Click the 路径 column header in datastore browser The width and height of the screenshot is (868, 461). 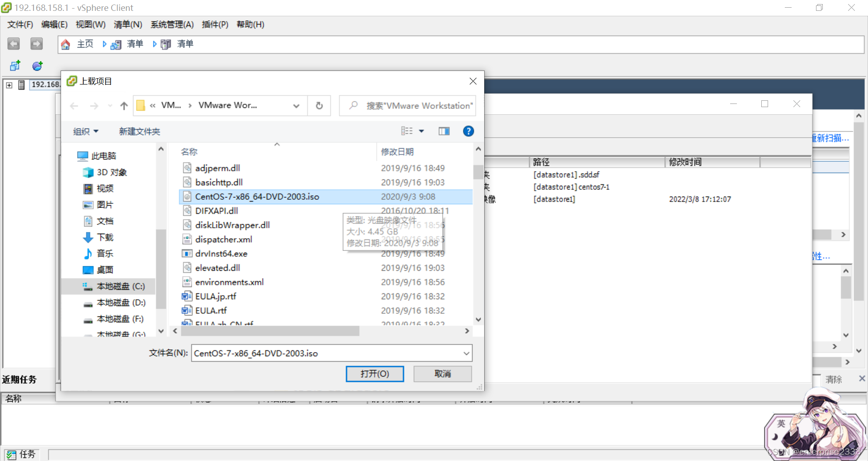[x=597, y=162]
